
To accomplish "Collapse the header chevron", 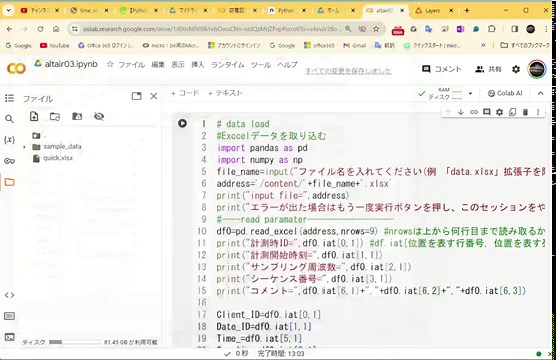I will click(x=540, y=93).
